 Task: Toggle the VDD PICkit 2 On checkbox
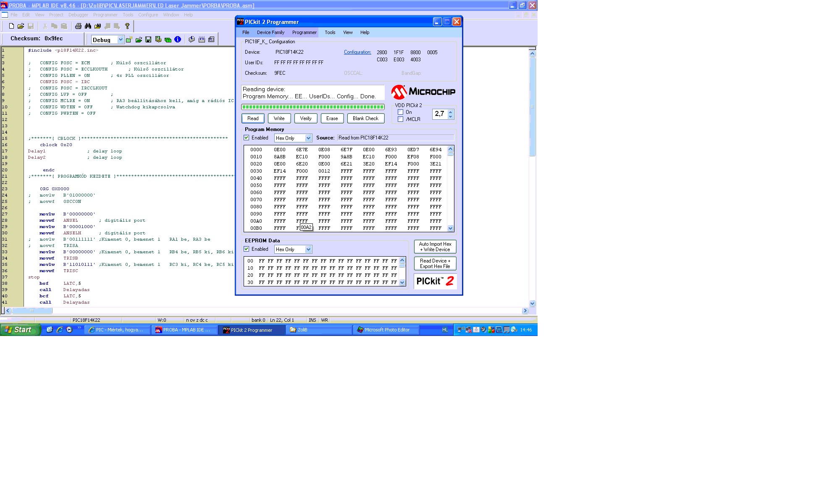[401, 112]
